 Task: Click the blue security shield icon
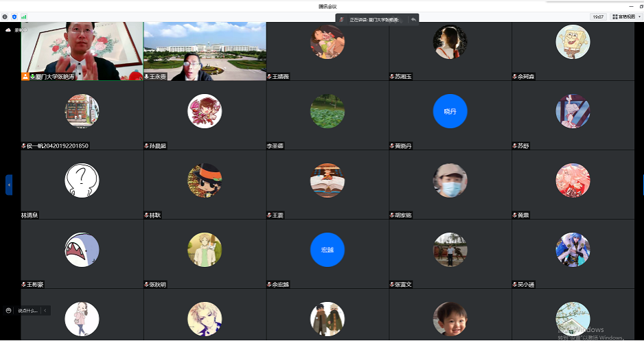coord(14,17)
